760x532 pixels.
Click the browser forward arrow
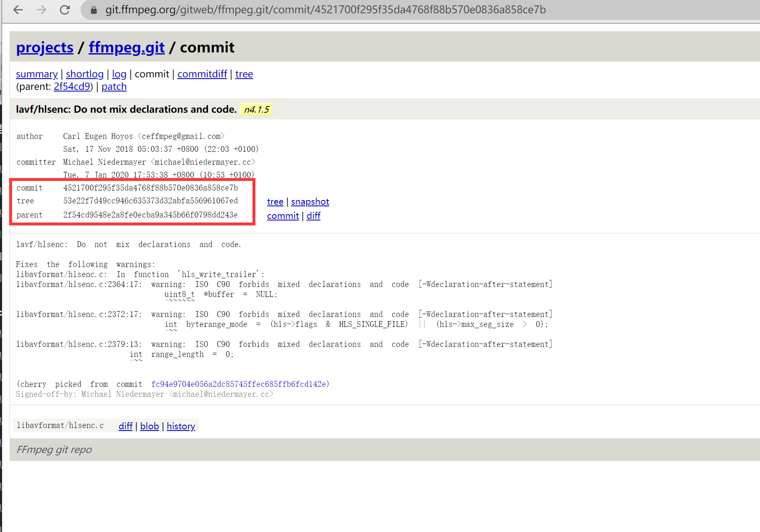click(x=41, y=10)
